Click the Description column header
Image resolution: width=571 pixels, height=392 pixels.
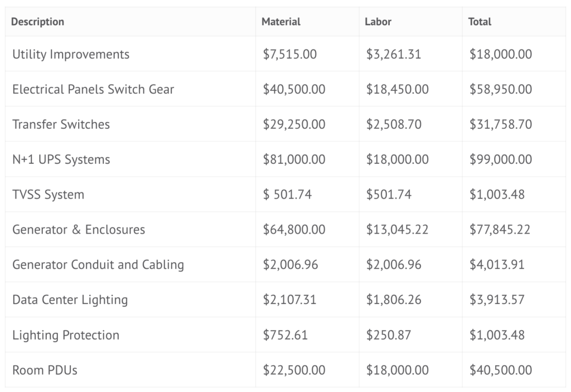pyautogui.click(x=37, y=22)
